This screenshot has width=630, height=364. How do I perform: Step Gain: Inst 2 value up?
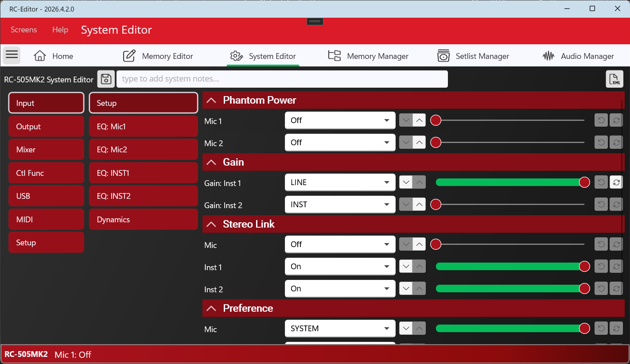(x=419, y=205)
